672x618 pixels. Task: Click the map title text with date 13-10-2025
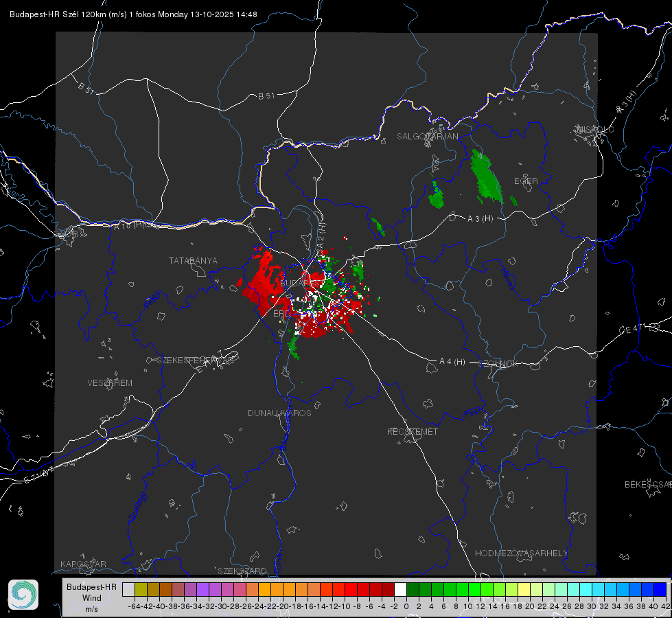(x=133, y=14)
